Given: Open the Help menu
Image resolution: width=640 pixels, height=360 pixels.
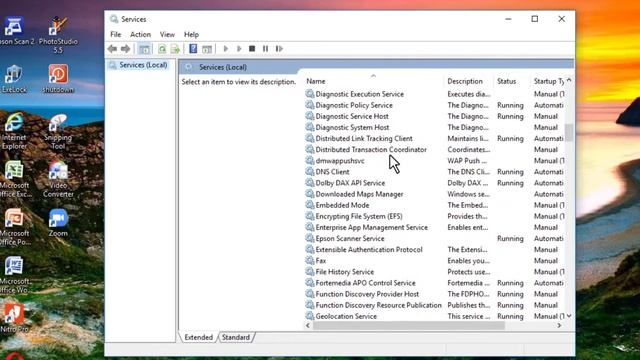Looking at the screenshot, I should tap(191, 35).
